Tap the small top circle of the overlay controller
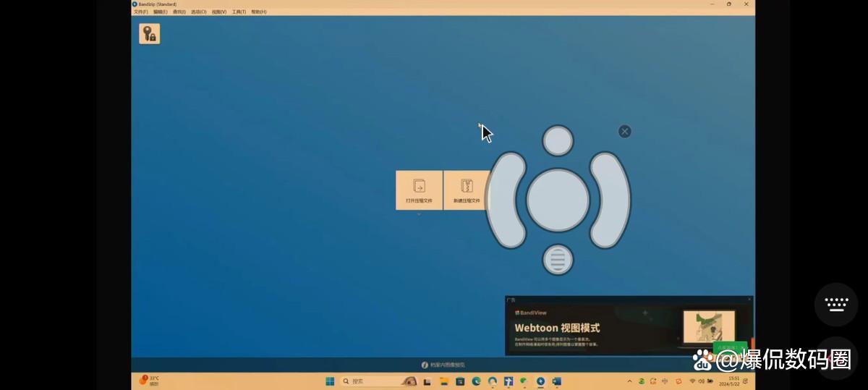This screenshot has width=868, height=390. tap(558, 141)
